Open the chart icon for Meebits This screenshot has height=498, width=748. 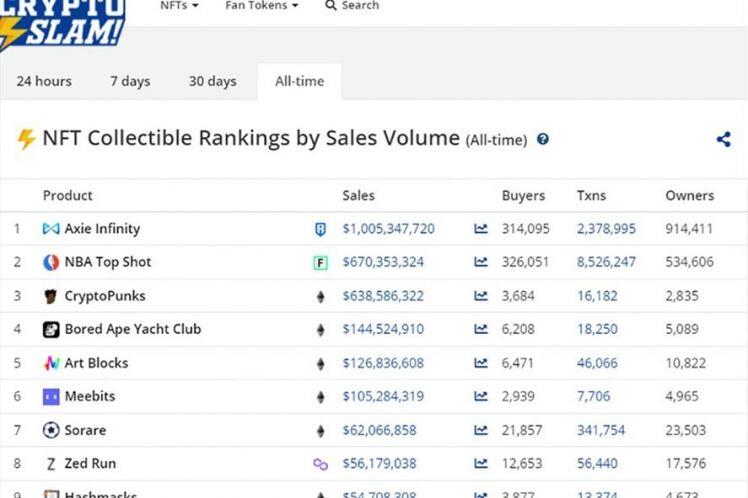pos(481,396)
